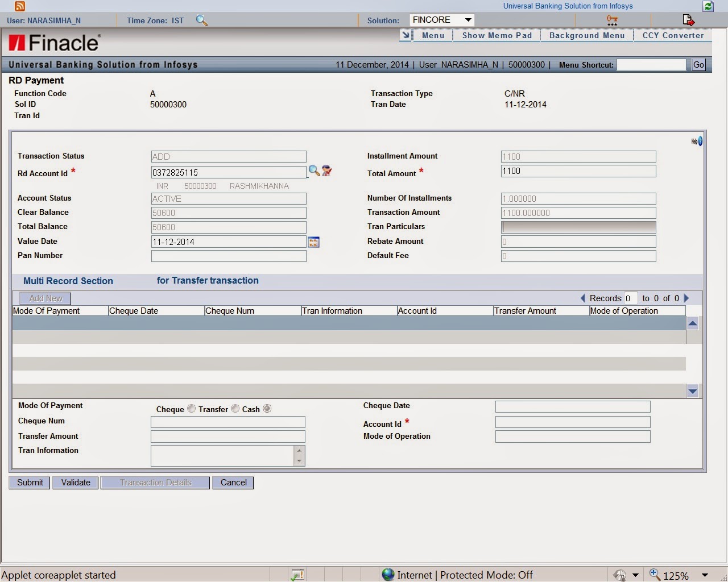Screen dimensions: 728x582
Task: Focus the Menu Shortcut input field
Action: click(652, 65)
